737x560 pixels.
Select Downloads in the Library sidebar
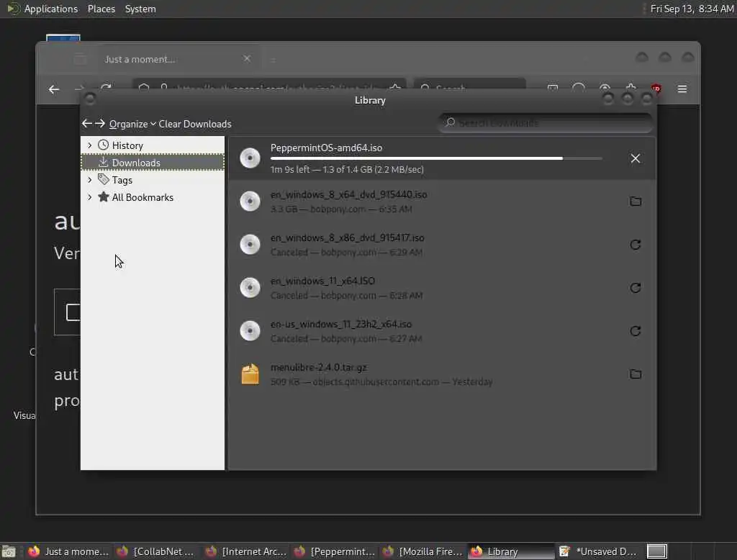[153, 163]
